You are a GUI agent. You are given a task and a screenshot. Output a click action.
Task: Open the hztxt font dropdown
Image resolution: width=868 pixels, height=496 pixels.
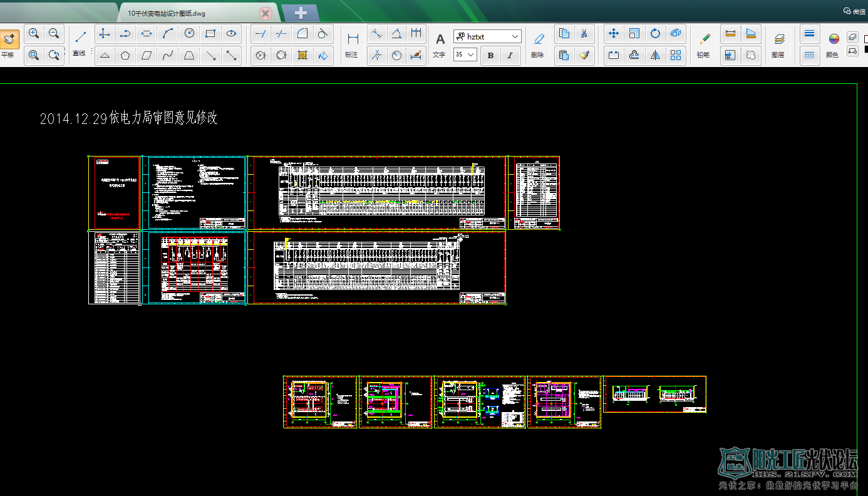click(x=487, y=36)
